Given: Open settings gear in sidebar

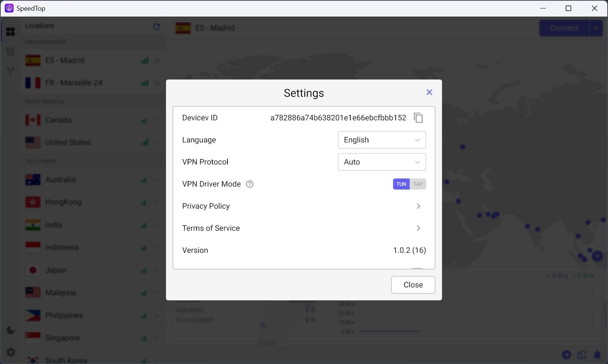Looking at the screenshot, I should pyautogui.click(x=11, y=352).
